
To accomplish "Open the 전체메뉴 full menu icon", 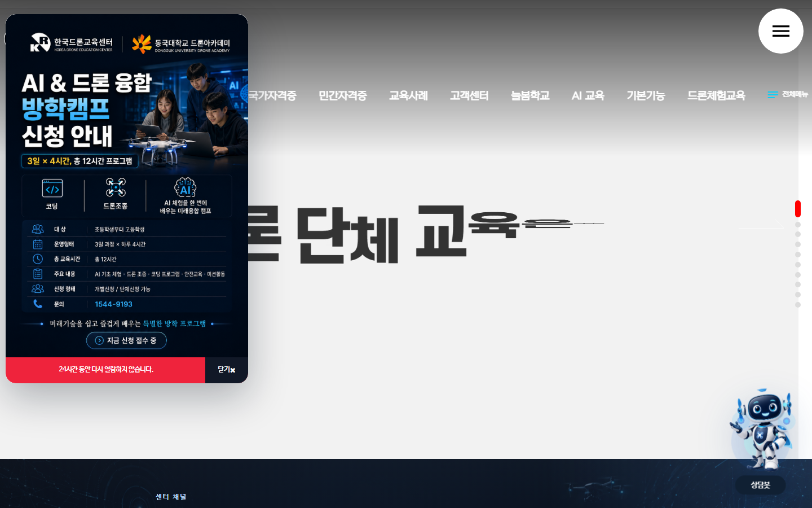I will click(788, 94).
